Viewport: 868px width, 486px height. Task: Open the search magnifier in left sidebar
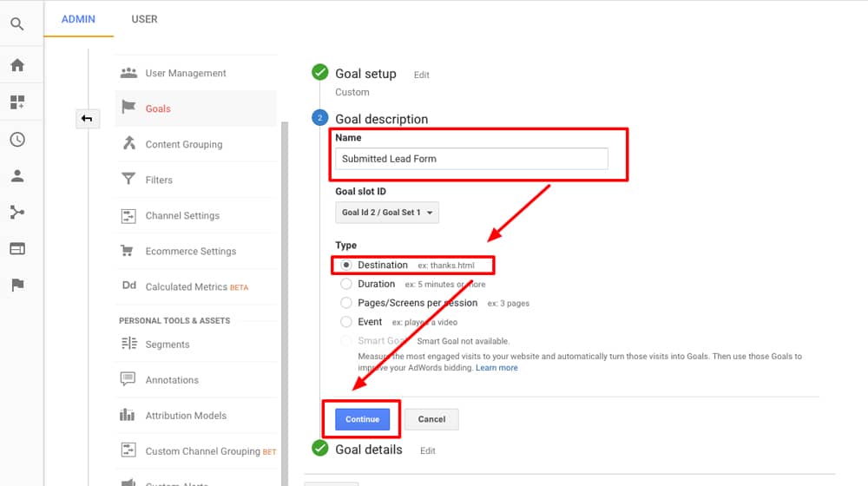(17, 23)
